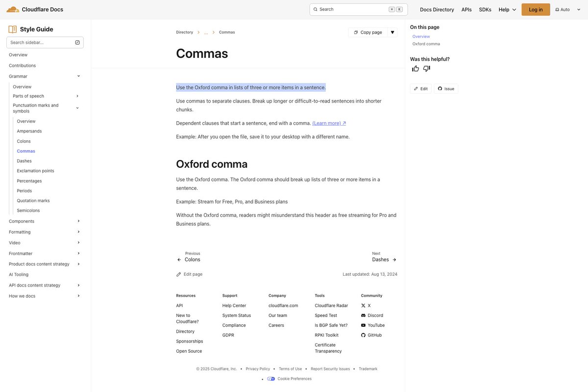The image size is (588, 392).
Task: Open Quotation marks sidebar page
Action: (x=33, y=201)
